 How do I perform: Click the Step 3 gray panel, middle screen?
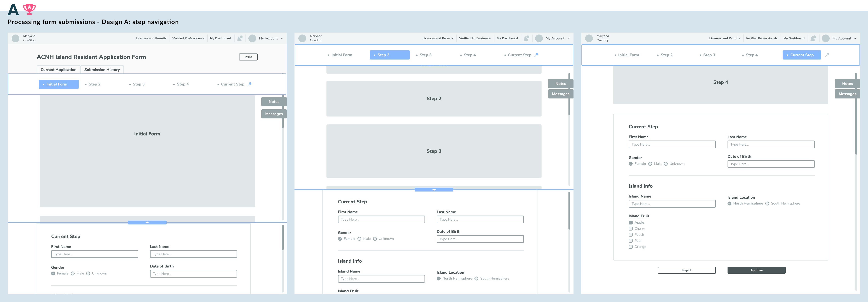[434, 151]
